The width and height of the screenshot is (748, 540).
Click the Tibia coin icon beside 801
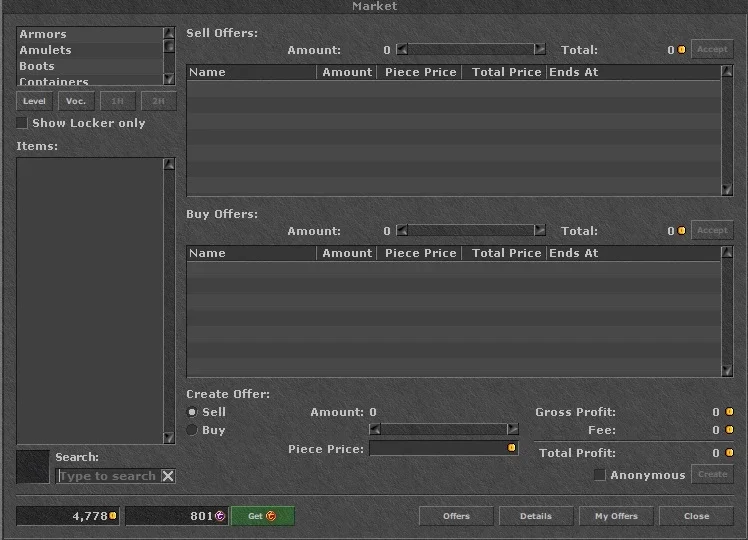220,516
